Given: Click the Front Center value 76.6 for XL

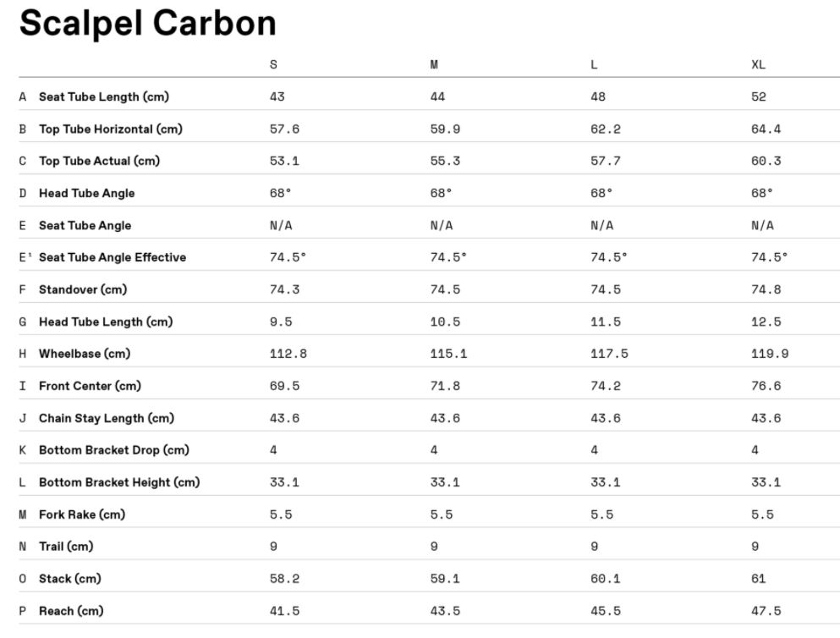Looking at the screenshot, I should tap(766, 386).
